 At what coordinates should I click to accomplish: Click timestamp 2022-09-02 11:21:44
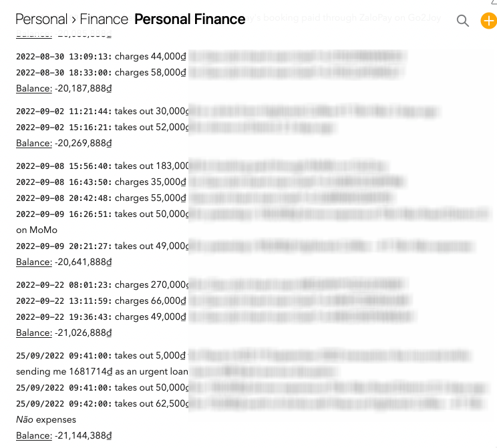(x=63, y=111)
